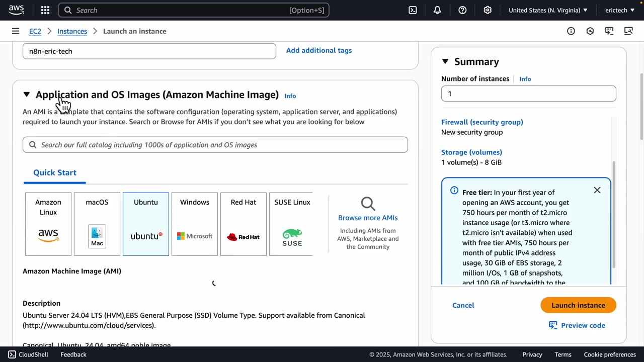Launch CloudShell from the top bar icon
This screenshot has height=362, width=644.
point(413,10)
